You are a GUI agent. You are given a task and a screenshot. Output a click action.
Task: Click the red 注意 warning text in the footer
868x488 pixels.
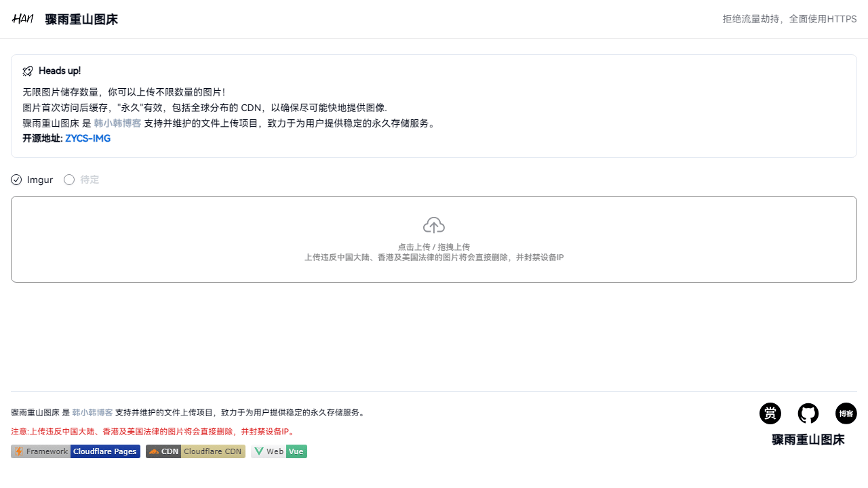pos(153,431)
